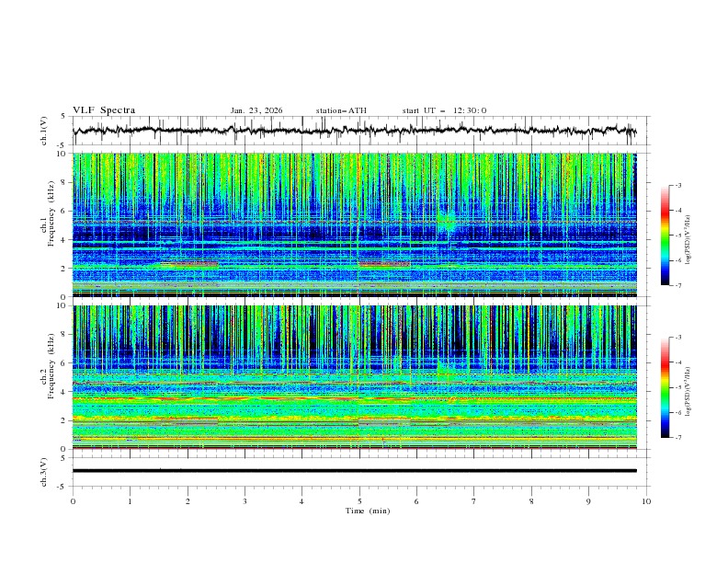Viewport: 728px width, 563px height.
Task: Select the start UT 12:30:0 text
Action: [x=444, y=110]
